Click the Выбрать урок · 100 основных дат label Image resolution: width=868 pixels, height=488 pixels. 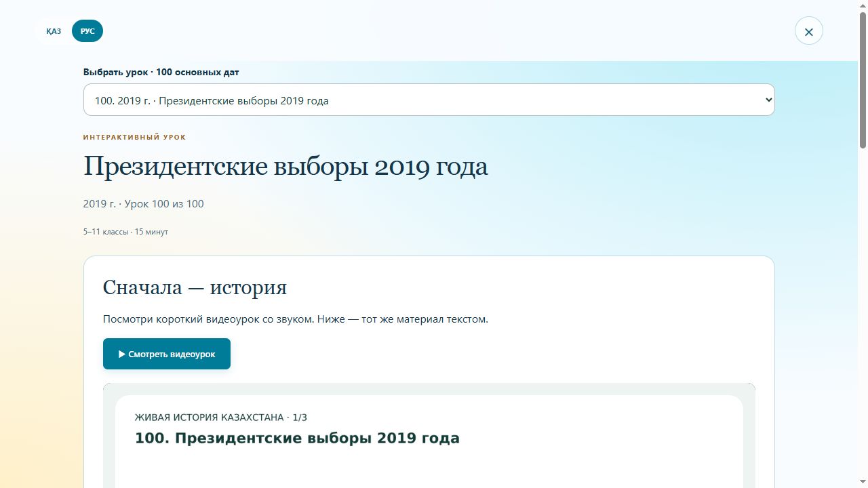pyautogui.click(x=161, y=72)
